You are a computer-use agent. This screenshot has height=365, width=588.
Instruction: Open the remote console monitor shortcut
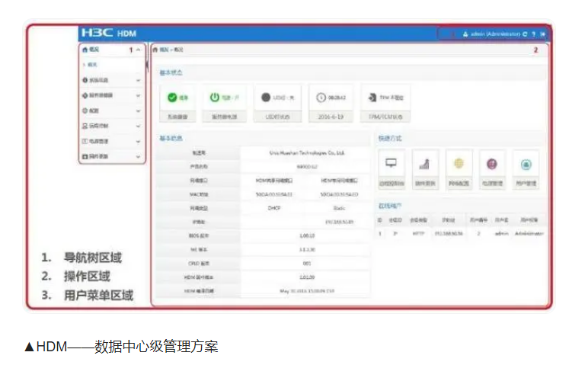391,163
